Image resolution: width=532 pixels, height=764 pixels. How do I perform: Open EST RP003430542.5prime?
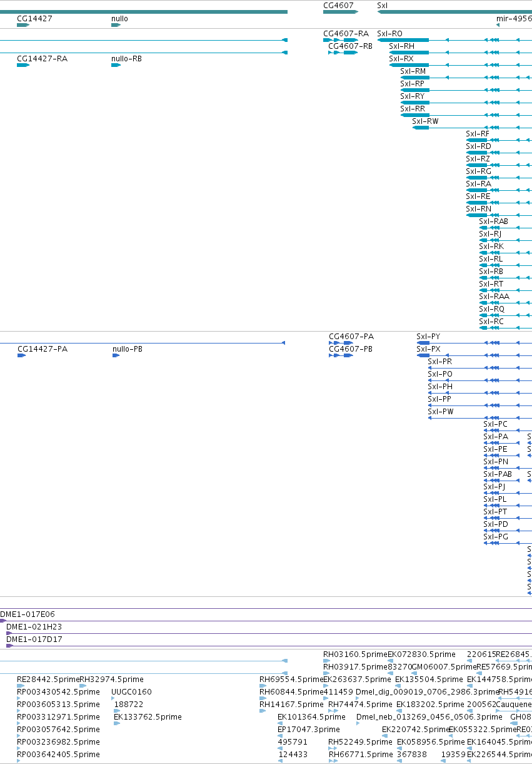[x=58, y=691]
